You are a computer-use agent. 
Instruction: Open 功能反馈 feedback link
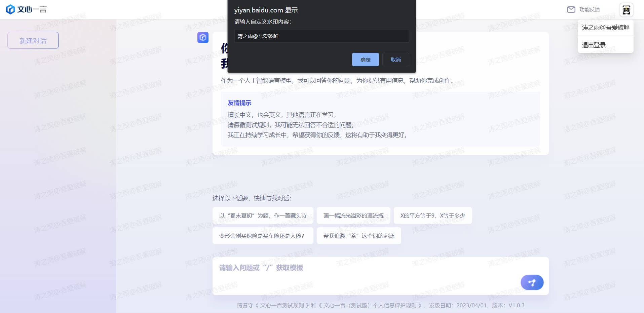[590, 9]
